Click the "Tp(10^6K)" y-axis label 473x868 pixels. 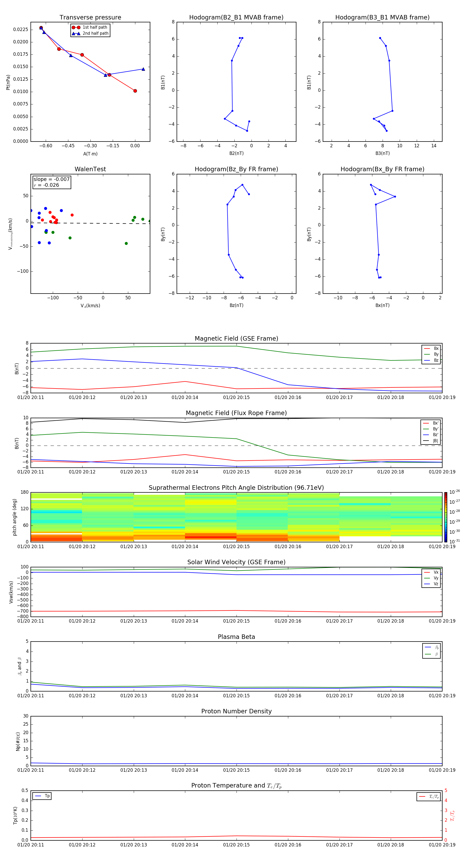pos(15,815)
